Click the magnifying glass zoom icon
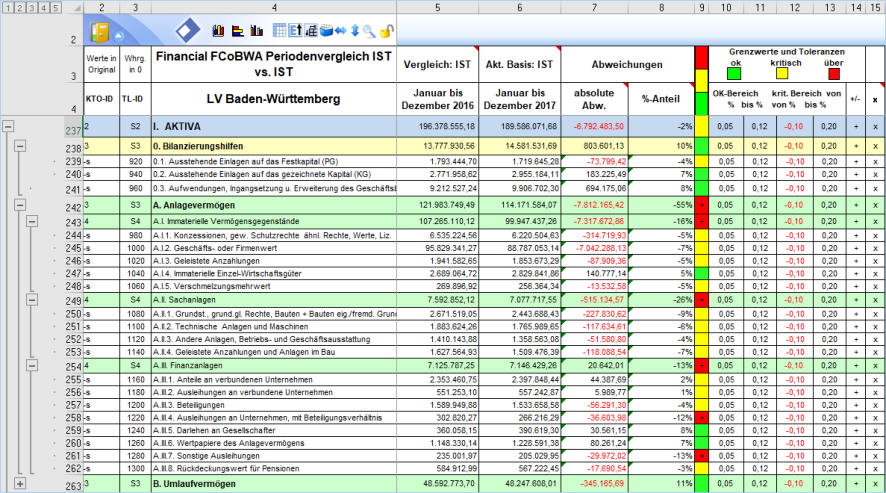886x493 pixels. point(369,31)
